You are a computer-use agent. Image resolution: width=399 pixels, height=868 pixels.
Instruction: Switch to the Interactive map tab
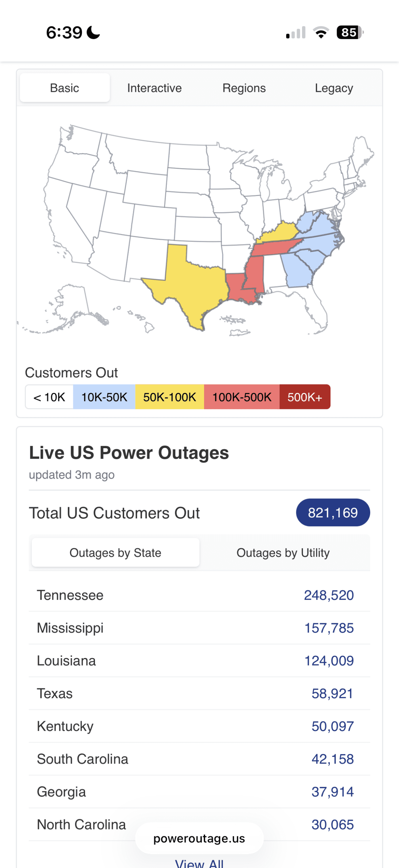pos(154,88)
